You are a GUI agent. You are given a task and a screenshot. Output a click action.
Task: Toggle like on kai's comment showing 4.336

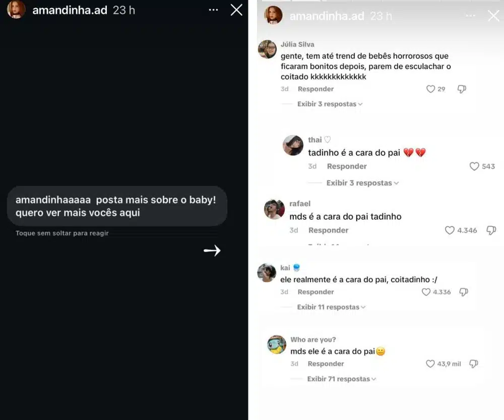[x=427, y=292]
